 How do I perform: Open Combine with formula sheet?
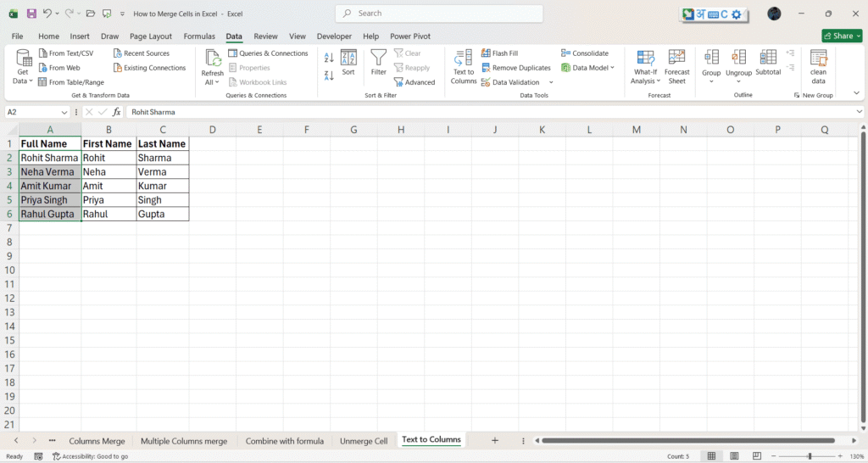(285, 442)
